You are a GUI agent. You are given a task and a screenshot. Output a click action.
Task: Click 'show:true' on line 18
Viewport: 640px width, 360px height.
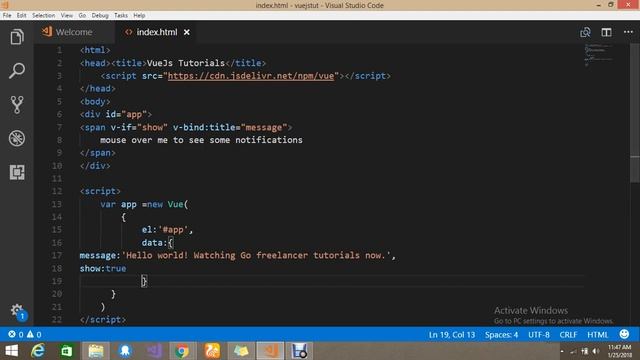(x=103, y=269)
